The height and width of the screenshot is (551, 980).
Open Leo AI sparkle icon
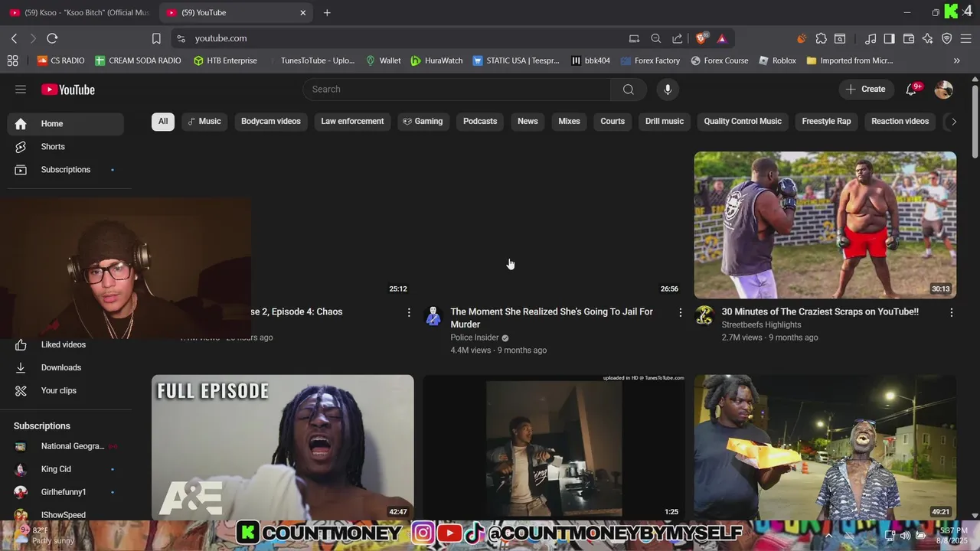tap(928, 38)
